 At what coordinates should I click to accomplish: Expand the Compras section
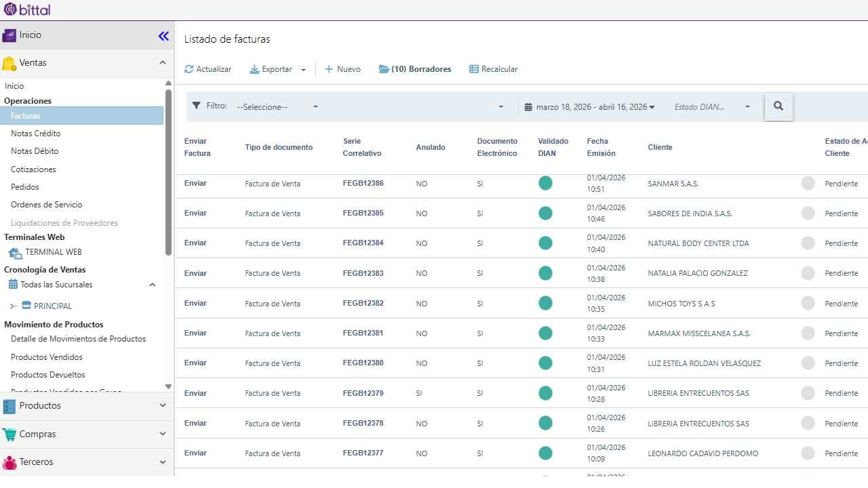(163, 434)
